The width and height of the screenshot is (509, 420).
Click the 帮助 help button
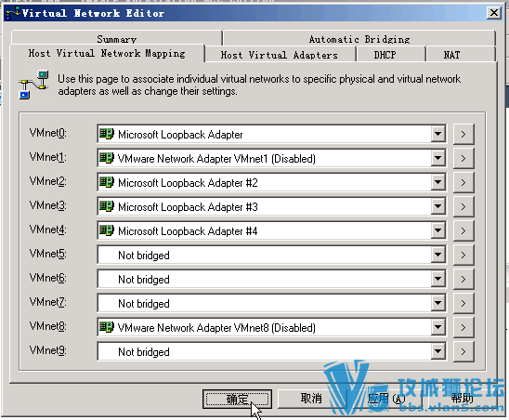coord(463,399)
